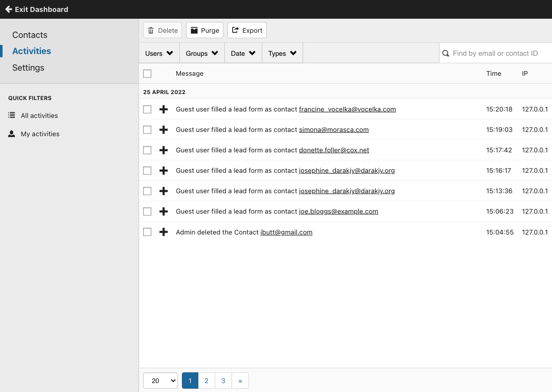Go to Contacts in the sidebar
Image resolution: width=552 pixels, height=392 pixels.
pyautogui.click(x=30, y=35)
